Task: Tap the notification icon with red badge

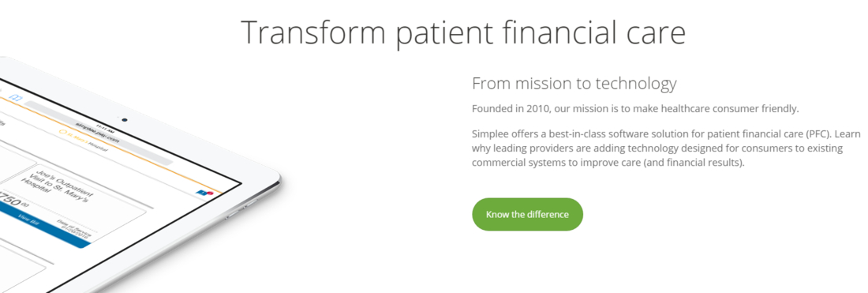Action: pyautogui.click(x=205, y=192)
